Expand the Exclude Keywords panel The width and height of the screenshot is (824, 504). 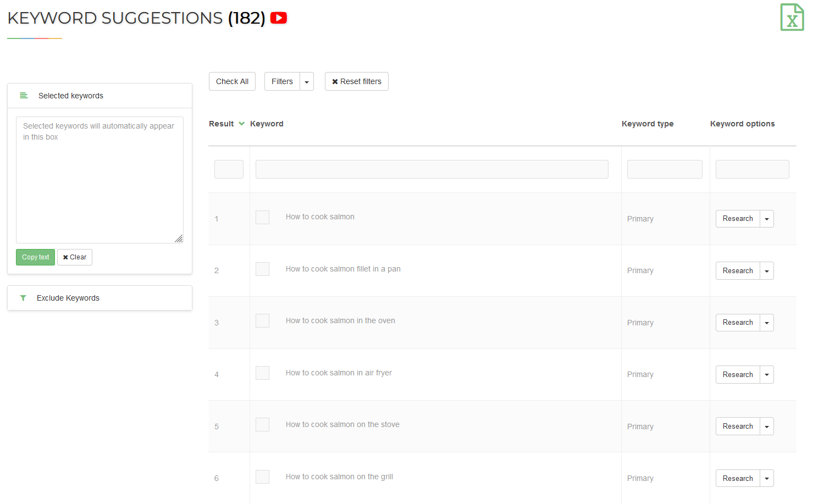(x=99, y=298)
